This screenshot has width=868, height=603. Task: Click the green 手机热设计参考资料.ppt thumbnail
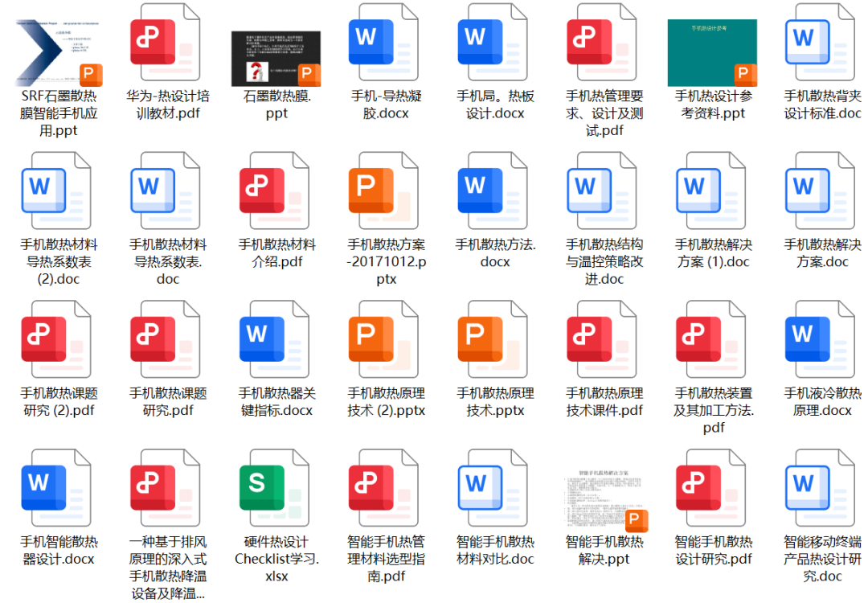712,53
